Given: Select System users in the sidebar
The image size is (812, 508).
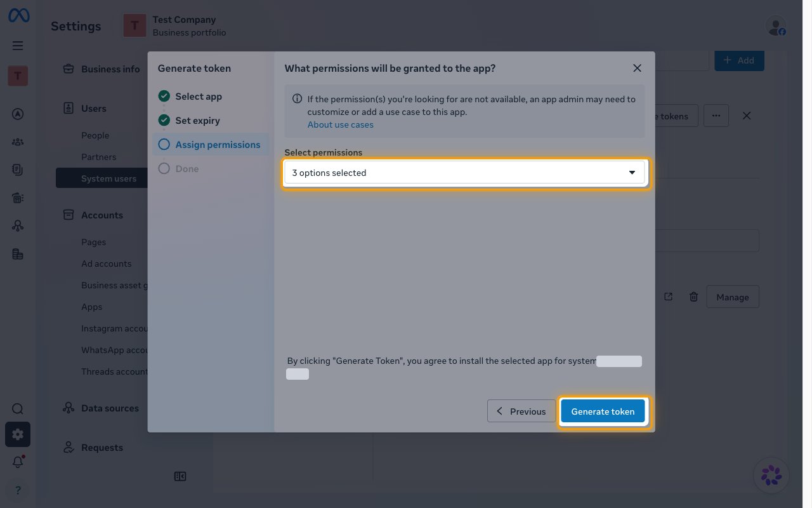Looking at the screenshot, I should tap(102, 178).
